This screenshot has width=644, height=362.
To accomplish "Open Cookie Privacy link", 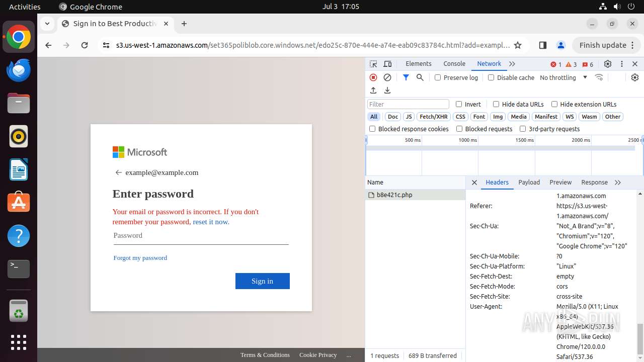I will pos(318,355).
